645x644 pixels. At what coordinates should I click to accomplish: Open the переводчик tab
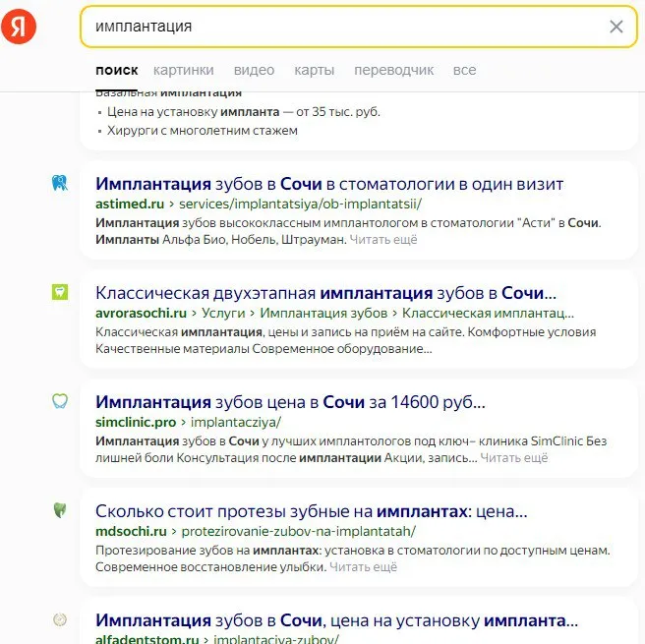click(393, 70)
